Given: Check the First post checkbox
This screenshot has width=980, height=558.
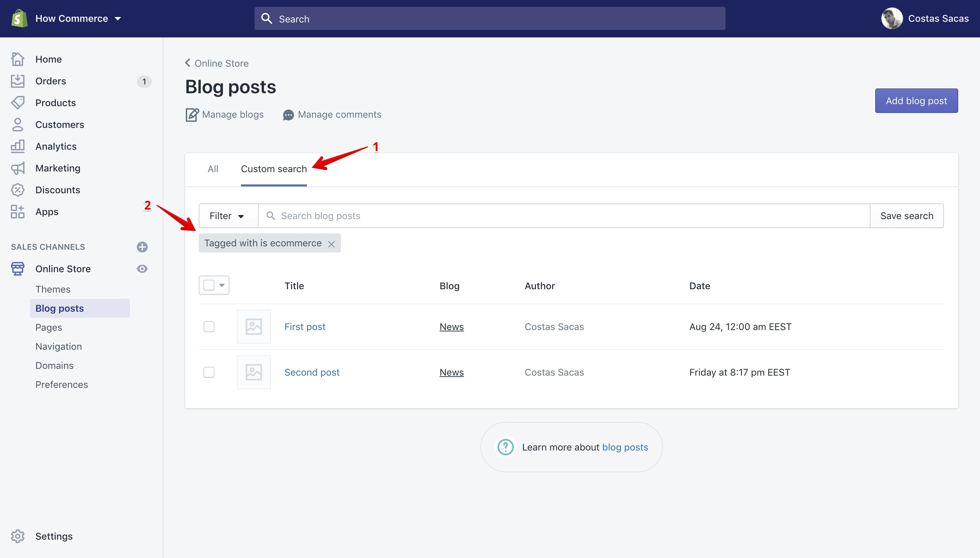Looking at the screenshot, I should click(209, 327).
